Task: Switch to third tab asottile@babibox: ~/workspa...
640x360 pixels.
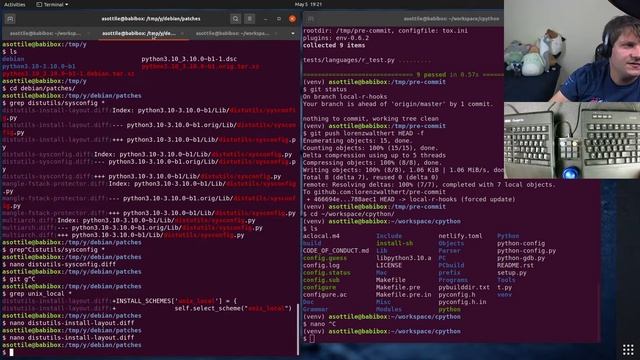Action: coord(232,33)
